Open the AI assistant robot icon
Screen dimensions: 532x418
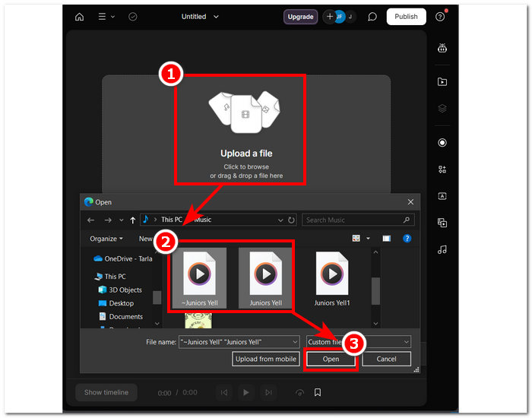click(x=442, y=48)
